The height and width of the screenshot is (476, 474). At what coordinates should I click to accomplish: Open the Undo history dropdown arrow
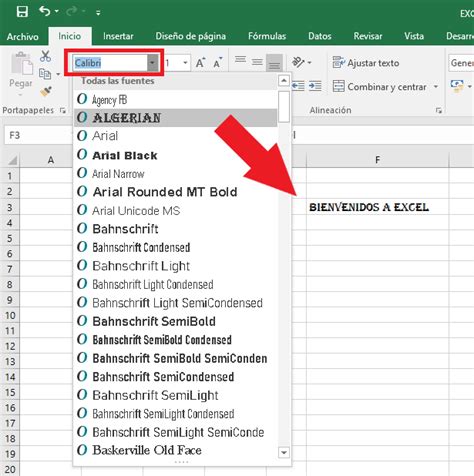tap(57, 12)
